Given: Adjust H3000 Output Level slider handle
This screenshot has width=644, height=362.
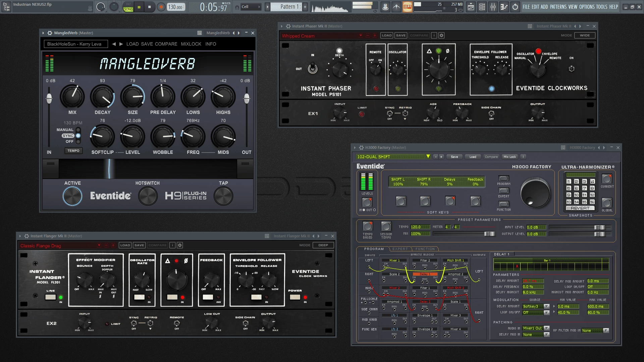Looking at the screenshot, I should [600, 234].
